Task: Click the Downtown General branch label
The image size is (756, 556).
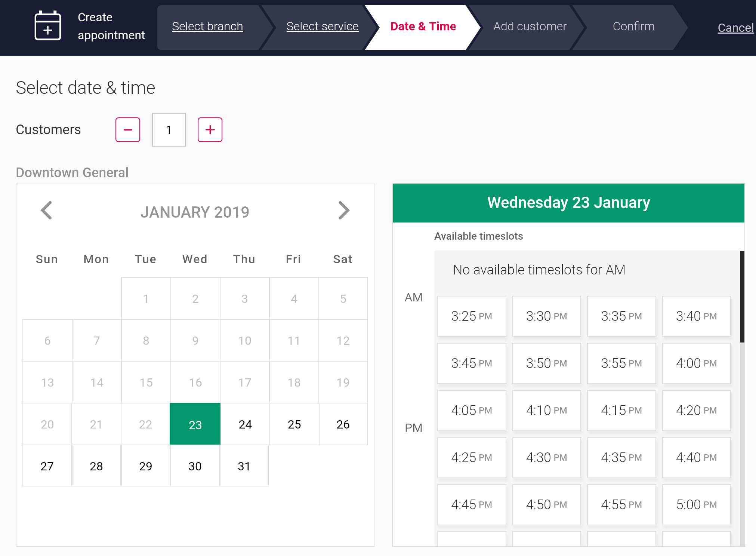Action: (x=72, y=172)
